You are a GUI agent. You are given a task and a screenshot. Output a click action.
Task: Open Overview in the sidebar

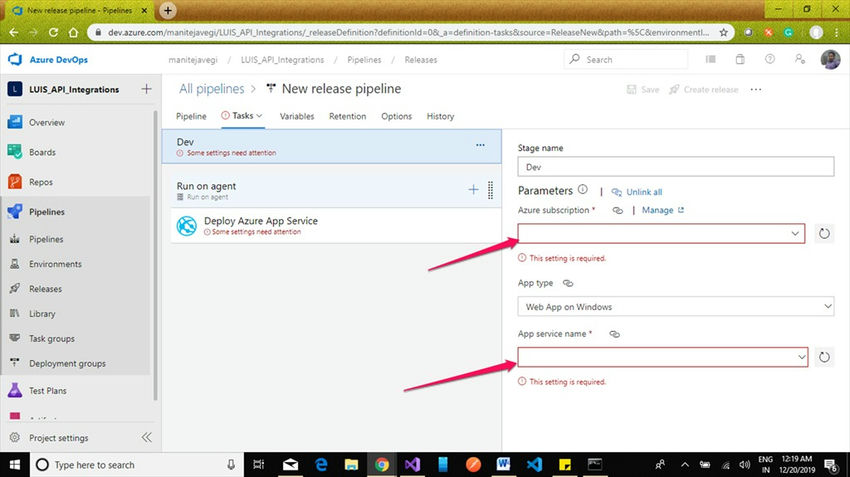pos(47,123)
